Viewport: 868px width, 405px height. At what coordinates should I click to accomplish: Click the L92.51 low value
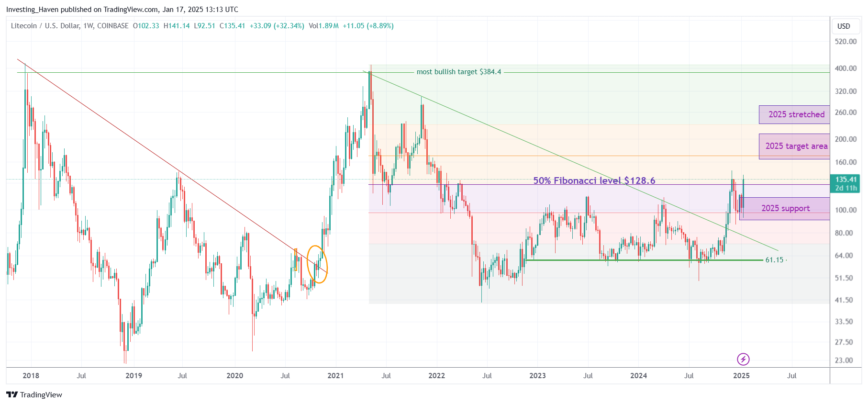[x=204, y=26]
